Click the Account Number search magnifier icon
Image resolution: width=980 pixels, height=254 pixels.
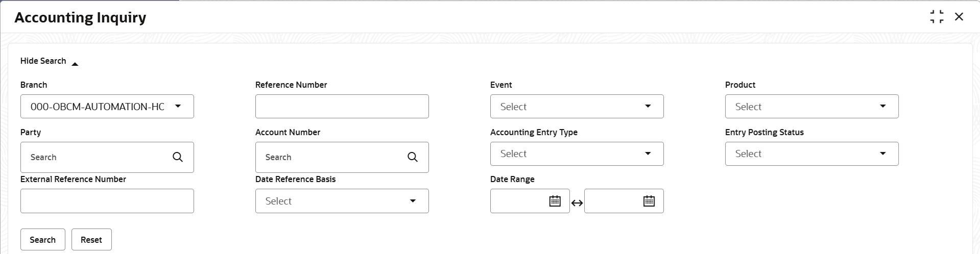[413, 157]
